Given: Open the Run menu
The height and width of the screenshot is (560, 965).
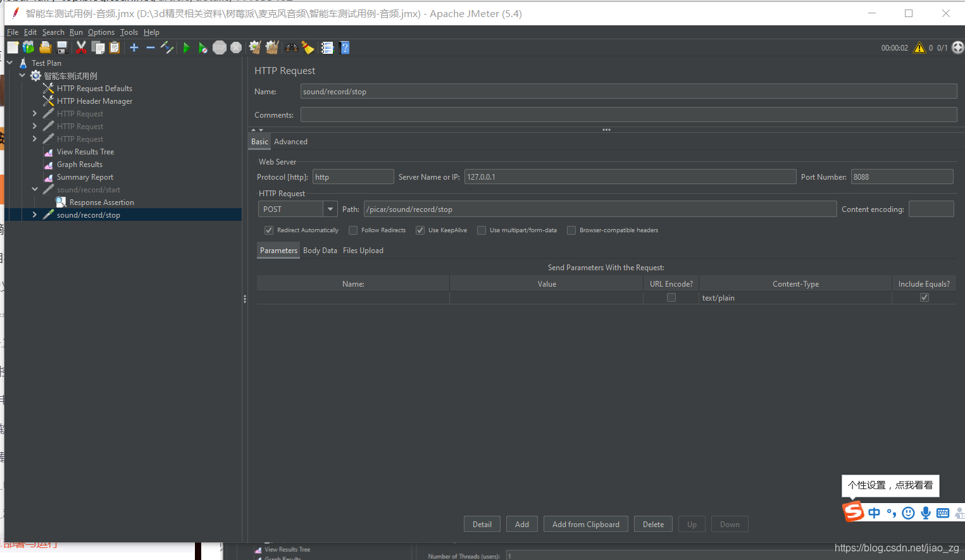Looking at the screenshot, I should (76, 32).
